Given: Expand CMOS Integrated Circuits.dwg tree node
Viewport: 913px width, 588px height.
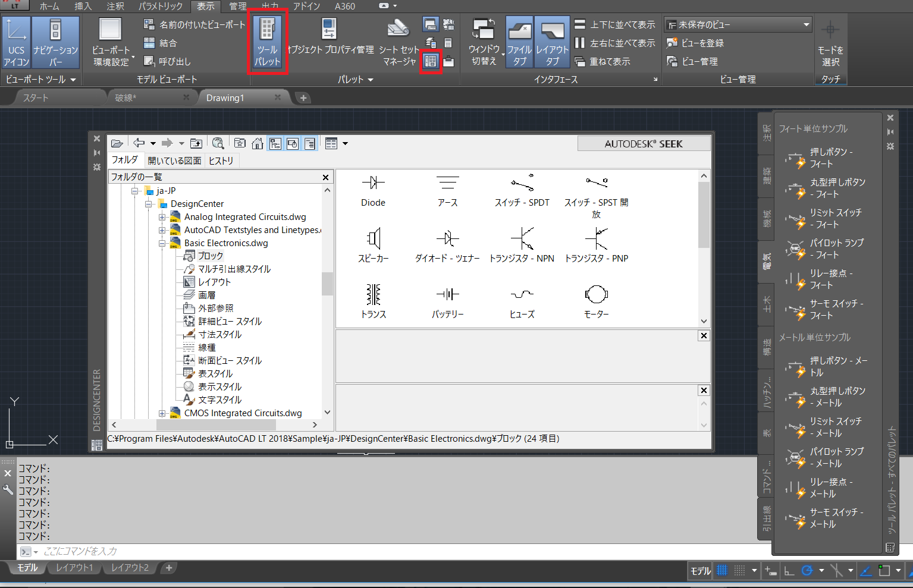Looking at the screenshot, I should pos(162,413).
